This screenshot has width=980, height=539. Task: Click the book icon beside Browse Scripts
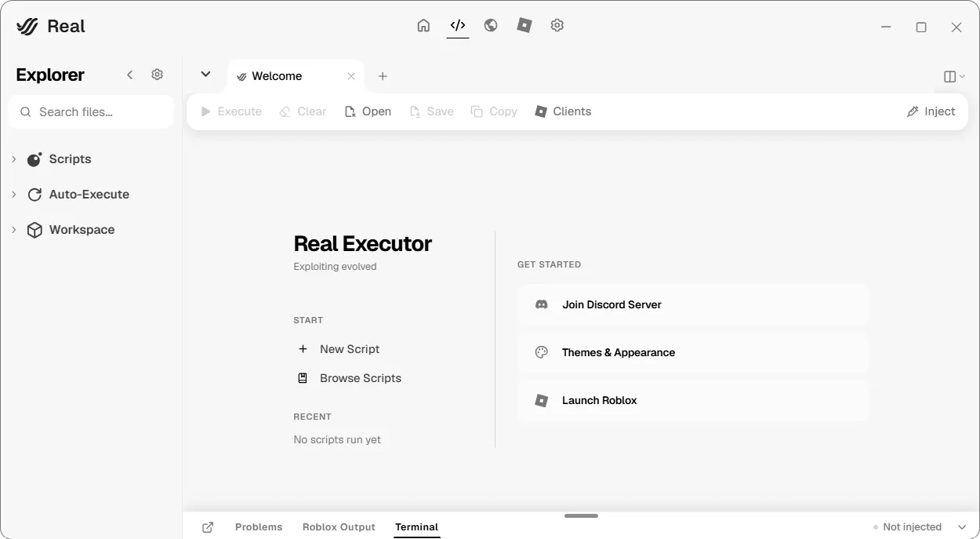(303, 378)
